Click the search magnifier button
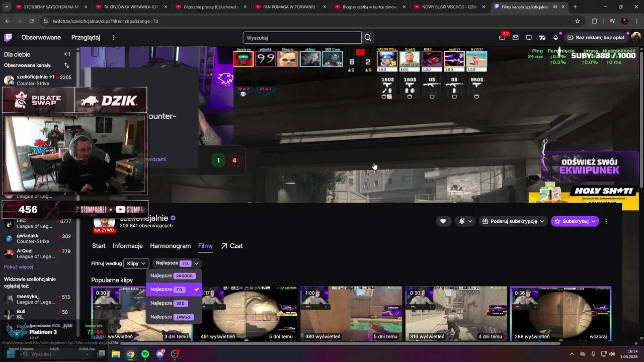The image size is (644, 362). pyautogui.click(x=368, y=38)
